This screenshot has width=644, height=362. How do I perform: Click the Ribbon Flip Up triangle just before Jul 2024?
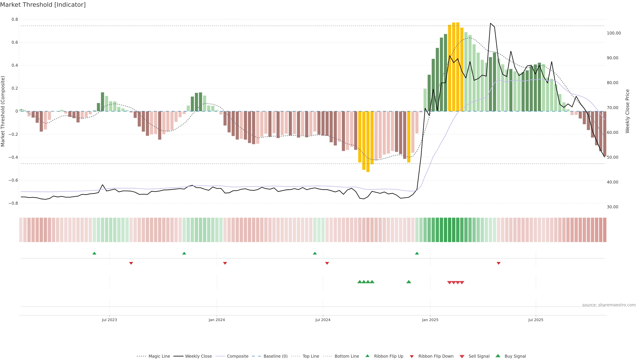[x=315, y=253]
